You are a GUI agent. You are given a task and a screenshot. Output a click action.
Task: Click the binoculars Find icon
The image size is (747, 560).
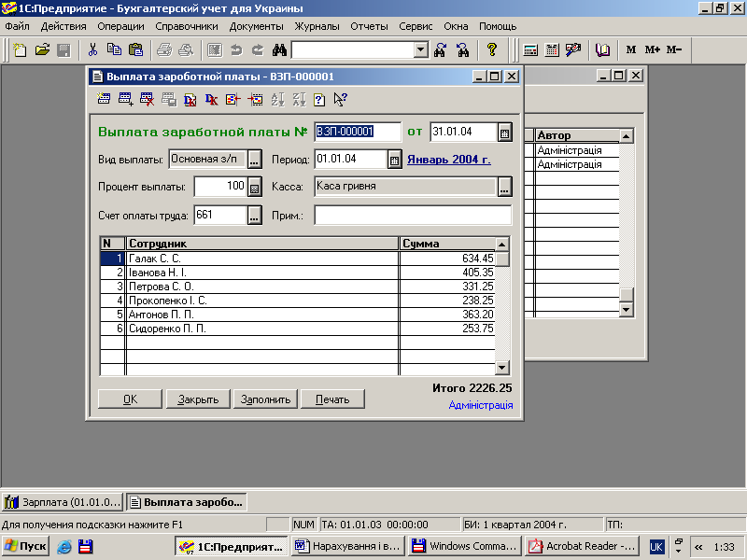pos(279,49)
